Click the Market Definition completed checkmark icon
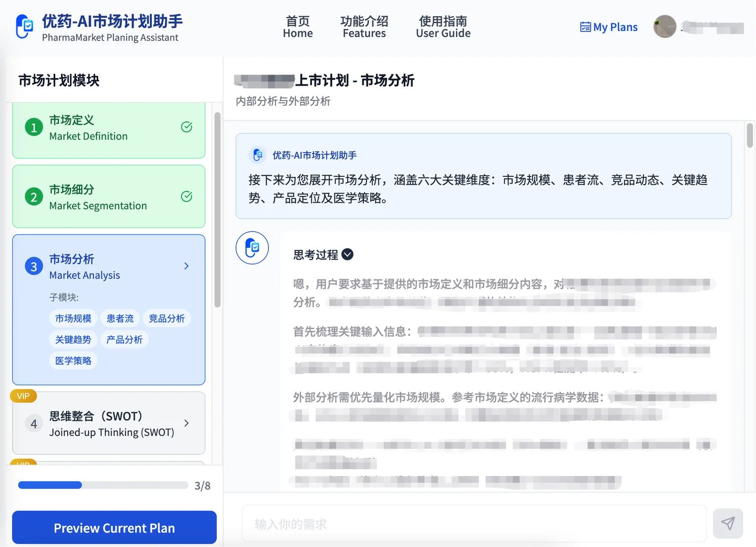Viewport: 756px width, 547px height. click(x=186, y=127)
